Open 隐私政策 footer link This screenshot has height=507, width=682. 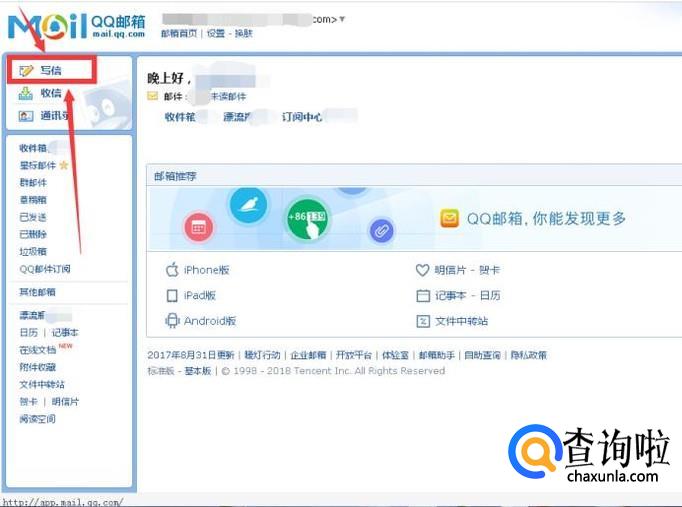(528, 355)
